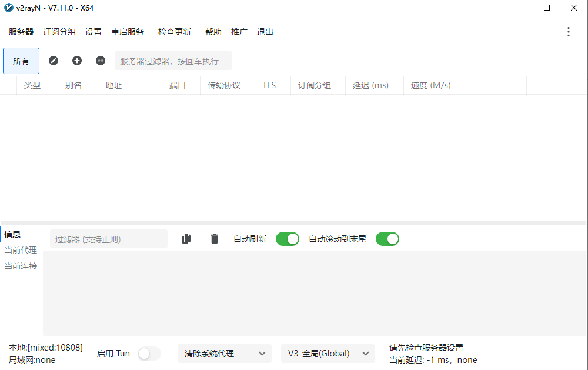Click the v2rayN app logo in title bar
Viewport: 588px width, 370px height.
click(x=9, y=8)
